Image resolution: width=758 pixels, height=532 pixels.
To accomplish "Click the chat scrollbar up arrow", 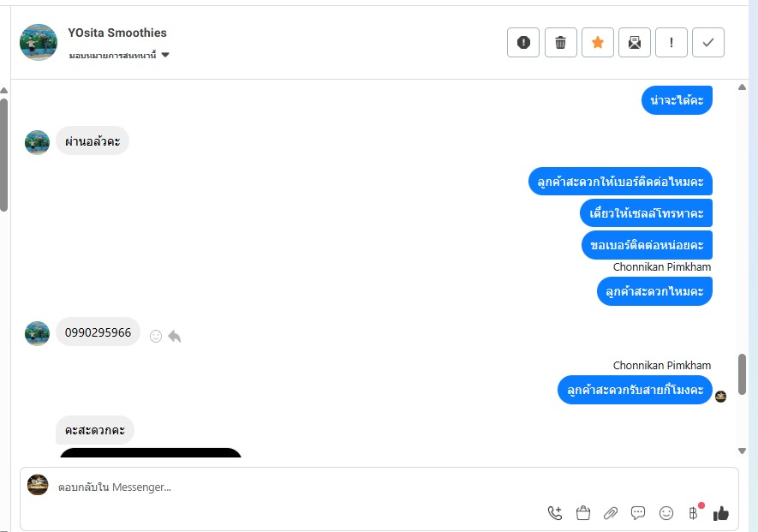I will point(742,87).
